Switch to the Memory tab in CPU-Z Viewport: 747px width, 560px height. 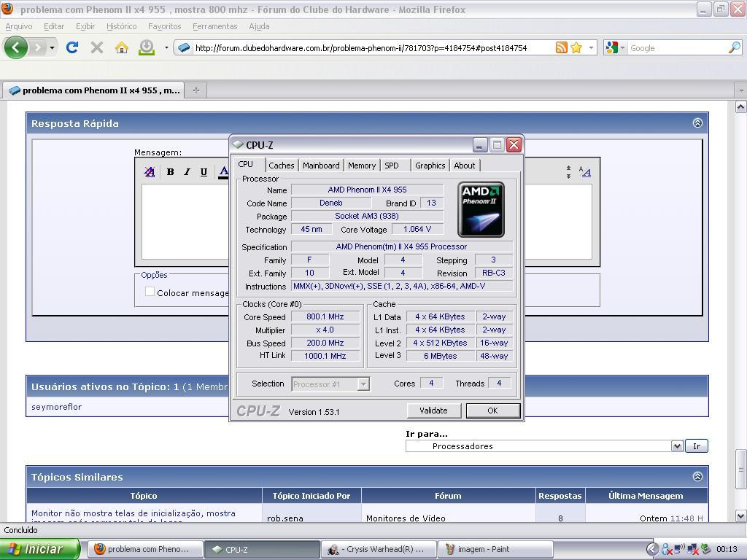click(362, 166)
